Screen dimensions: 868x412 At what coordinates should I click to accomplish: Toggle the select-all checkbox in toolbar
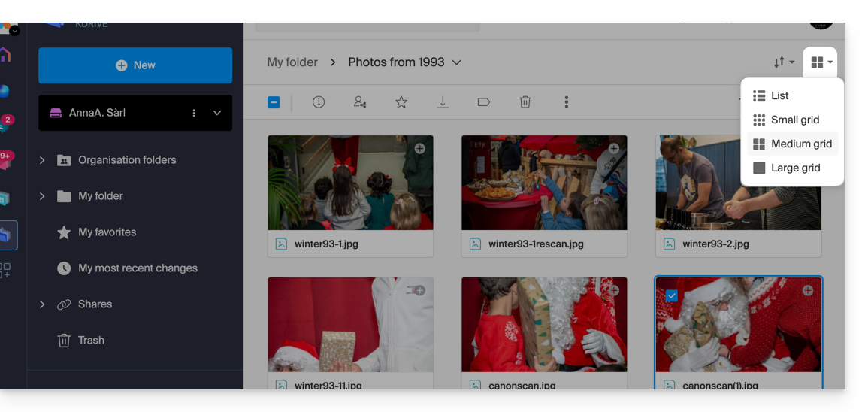(x=274, y=102)
